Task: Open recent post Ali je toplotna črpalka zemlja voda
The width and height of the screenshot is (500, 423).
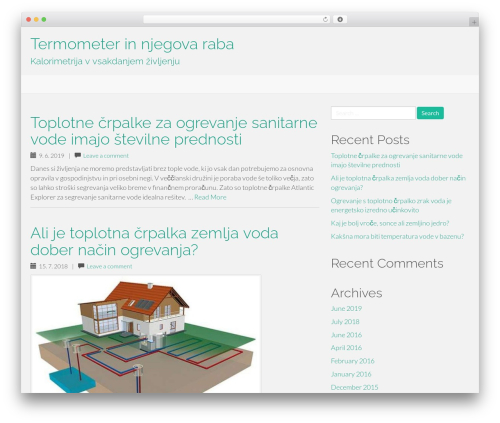Action: [398, 183]
